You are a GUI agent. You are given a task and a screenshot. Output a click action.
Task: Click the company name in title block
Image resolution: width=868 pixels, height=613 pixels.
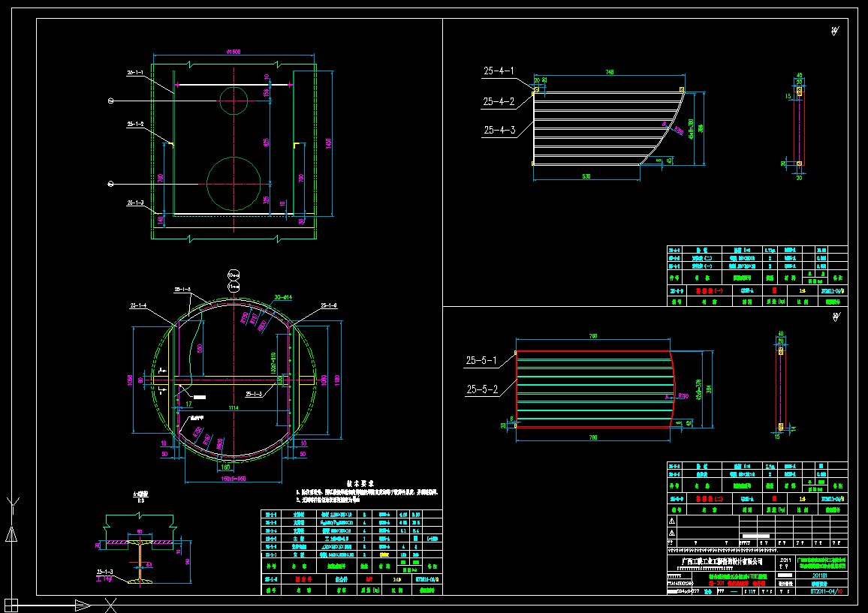(722, 561)
